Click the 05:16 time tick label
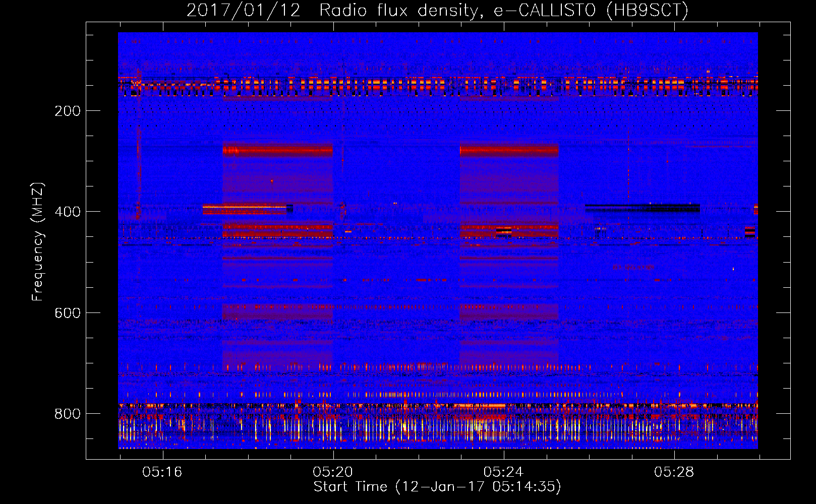The image size is (816, 504). tap(162, 472)
